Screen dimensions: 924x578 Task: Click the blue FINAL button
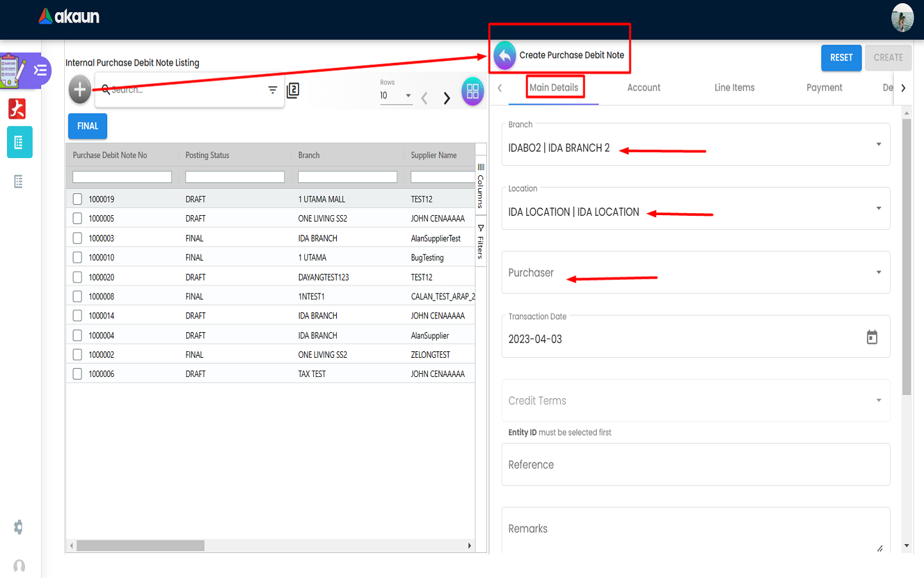[x=88, y=126]
